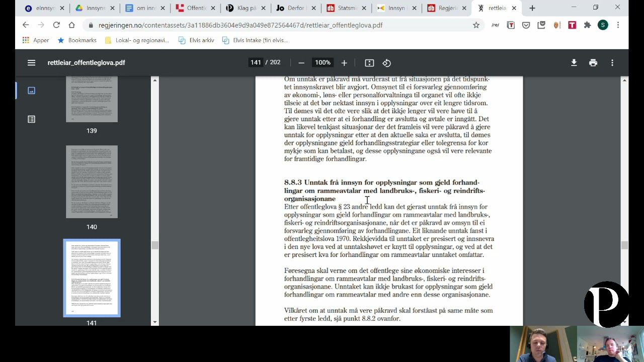Switch to the Derfor tab
Viewport: 644px width, 362px height.
[x=292, y=8]
